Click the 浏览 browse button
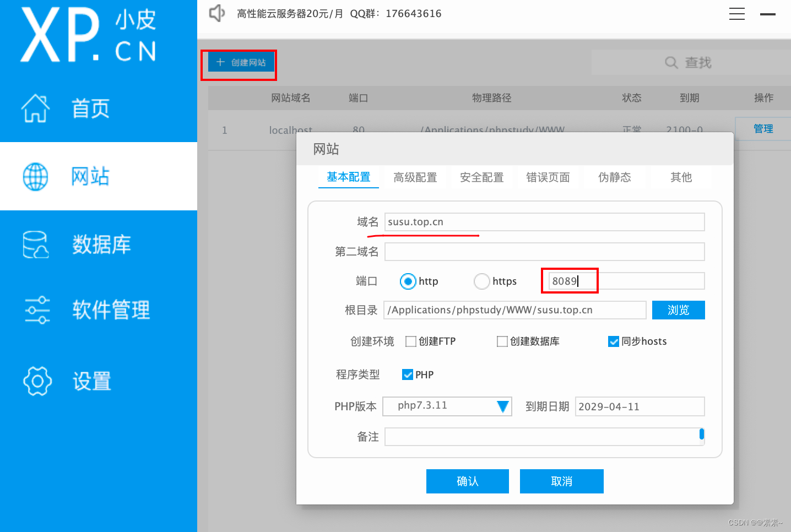This screenshot has width=791, height=532. tap(678, 310)
